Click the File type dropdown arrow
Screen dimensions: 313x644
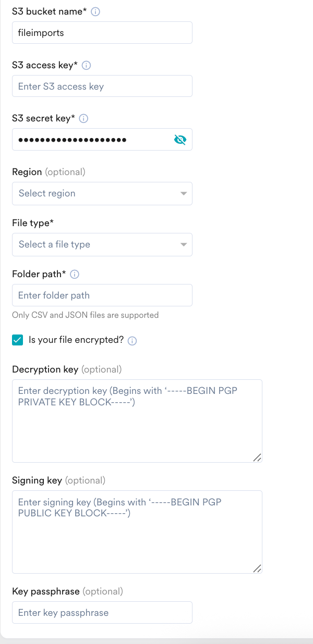tap(183, 244)
